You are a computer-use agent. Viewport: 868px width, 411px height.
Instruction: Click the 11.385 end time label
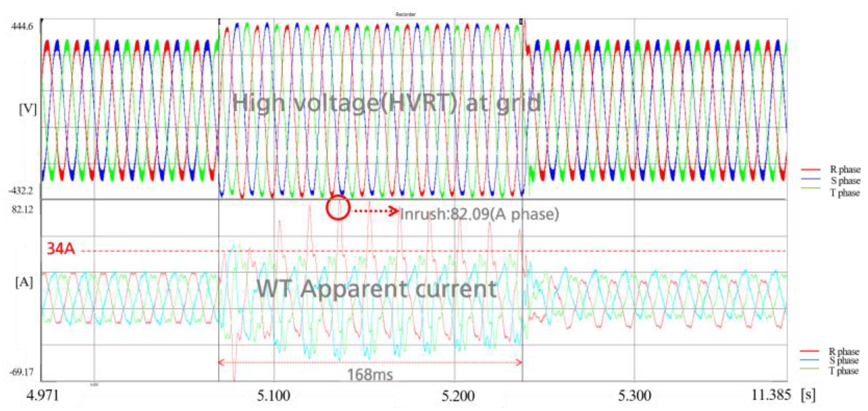tap(771, 395)
